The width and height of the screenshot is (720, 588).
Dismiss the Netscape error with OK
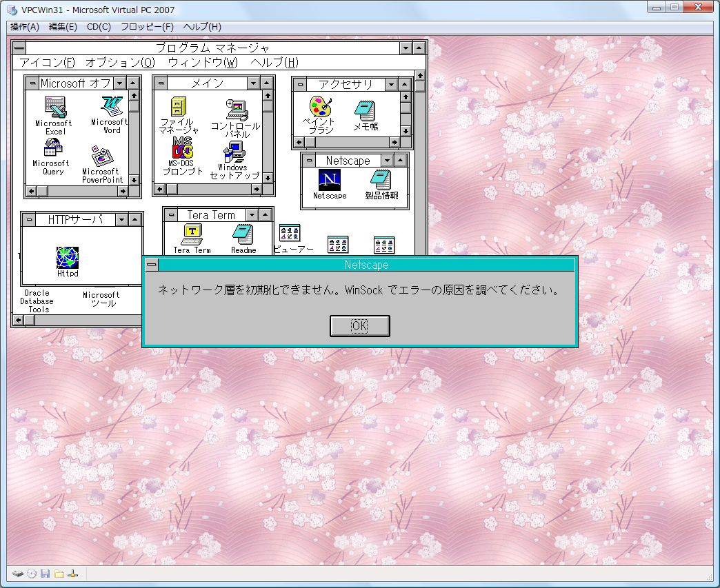click(x=359, y=326)
